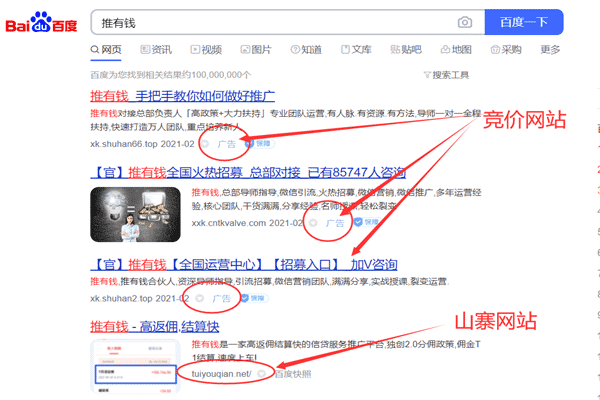Open 搜索工具 filter options

coord(447,75)
